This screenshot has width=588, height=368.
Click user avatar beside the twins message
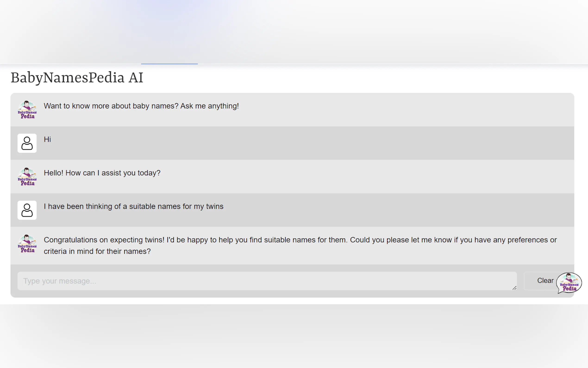click(x=27, y=210)
